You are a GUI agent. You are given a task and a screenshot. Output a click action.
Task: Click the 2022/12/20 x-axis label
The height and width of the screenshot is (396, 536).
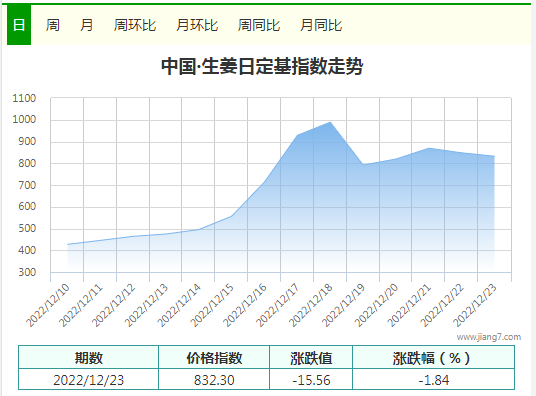[376, 305]
